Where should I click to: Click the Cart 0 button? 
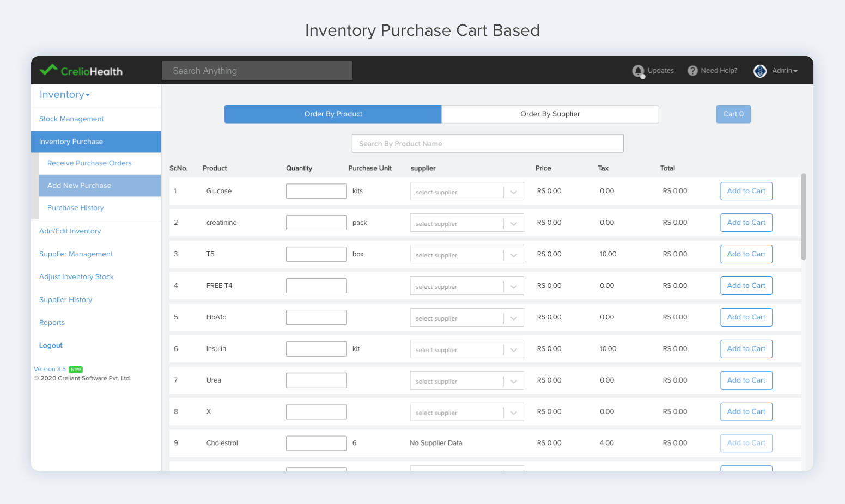click(733, 114)
